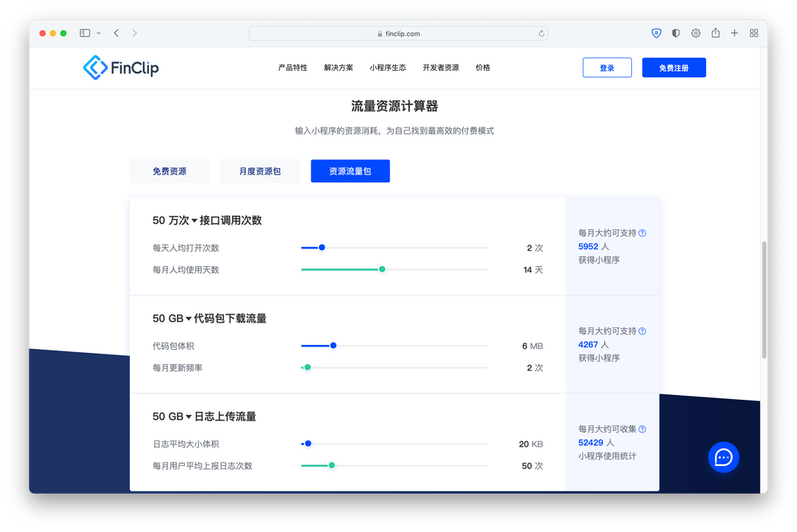Click the privacy shield icon near the address bar
This screenshot has height=532, width=797.
[x=655, y=33]
